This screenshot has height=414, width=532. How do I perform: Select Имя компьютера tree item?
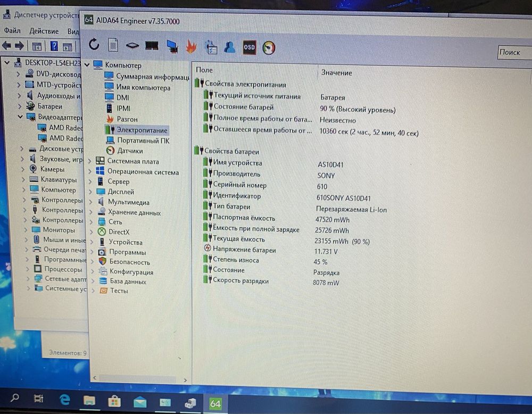(x=143, y=88)
